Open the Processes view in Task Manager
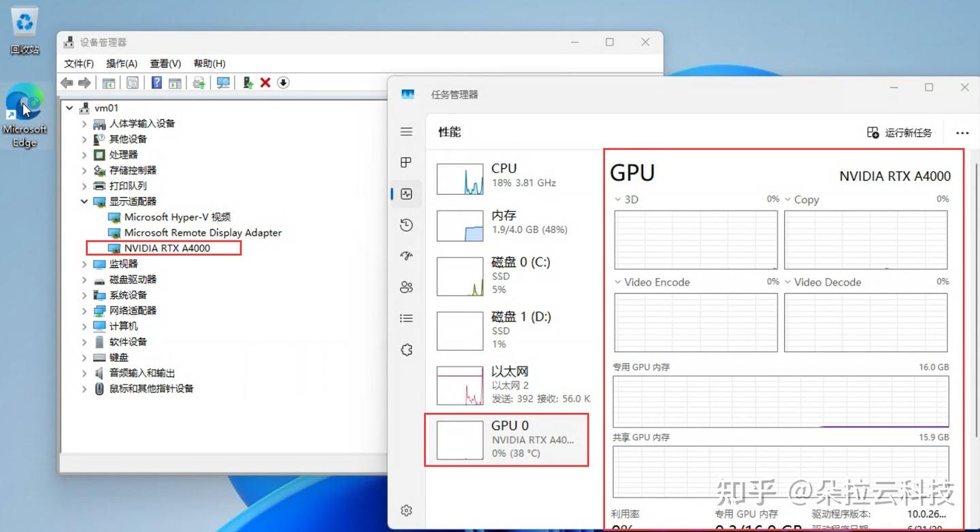 [x=406, y=162]
